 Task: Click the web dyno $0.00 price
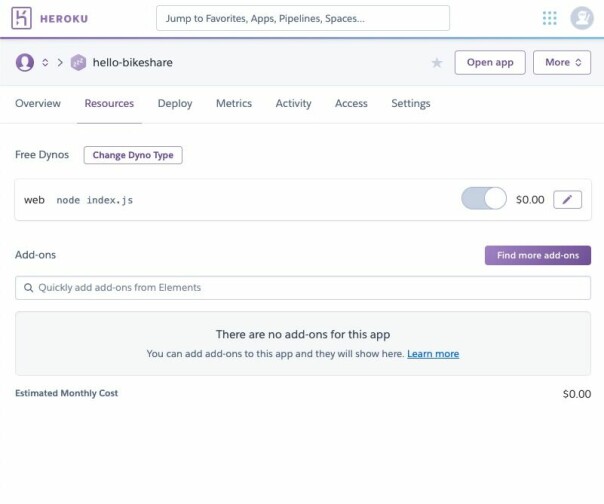[530, 200]
